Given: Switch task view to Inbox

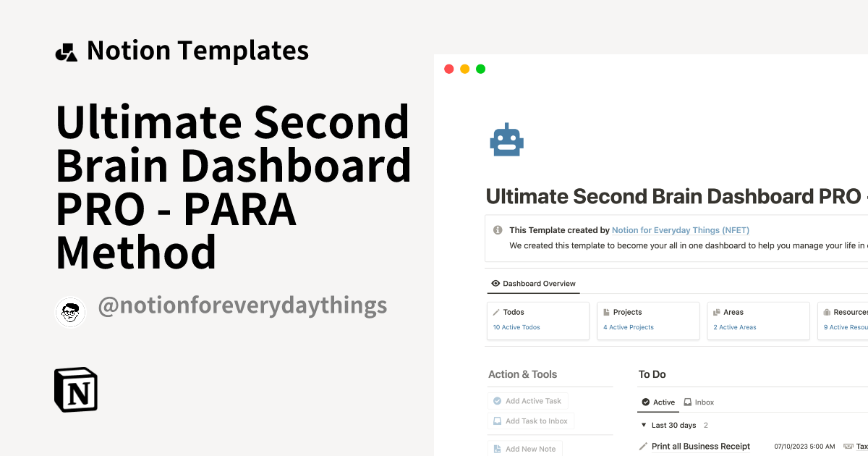Looking at the screenshot, I should tap(699, 402).
